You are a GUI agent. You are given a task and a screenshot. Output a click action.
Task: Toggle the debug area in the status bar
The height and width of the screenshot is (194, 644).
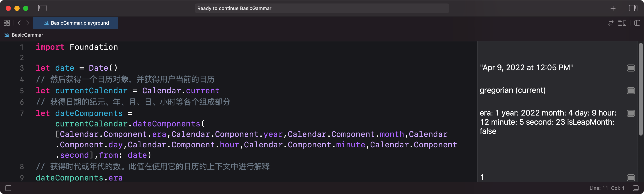coord(636,188)
